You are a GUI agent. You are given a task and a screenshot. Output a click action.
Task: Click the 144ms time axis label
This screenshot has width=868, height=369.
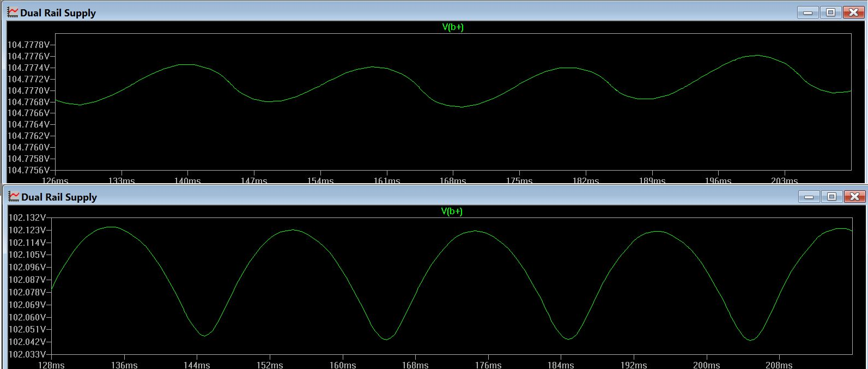coord(197,365)
